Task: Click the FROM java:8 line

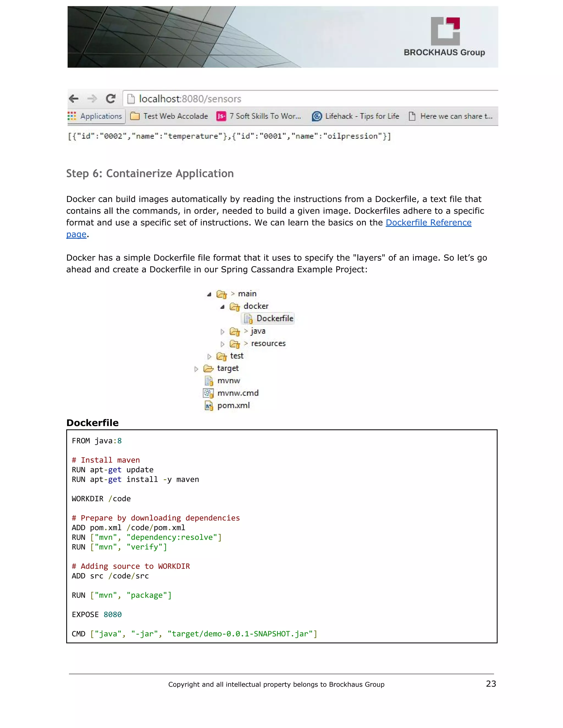Action: (97, 441)
